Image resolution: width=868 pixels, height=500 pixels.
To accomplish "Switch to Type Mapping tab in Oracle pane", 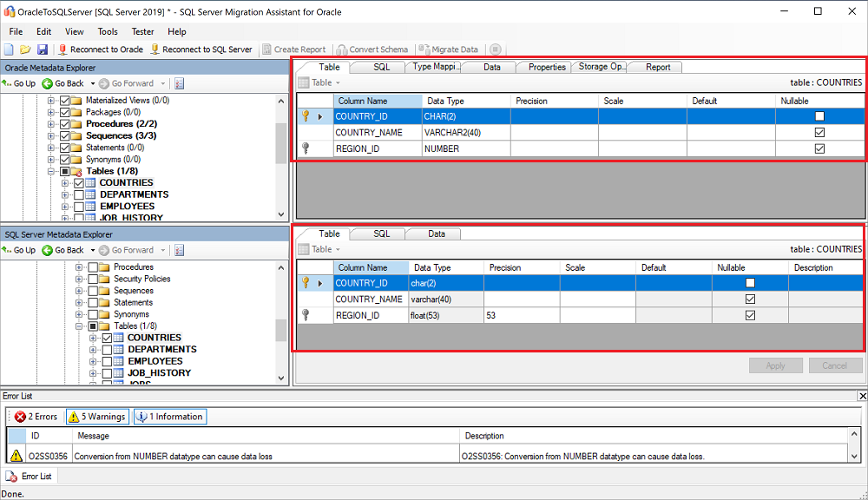I will [434, 67].
